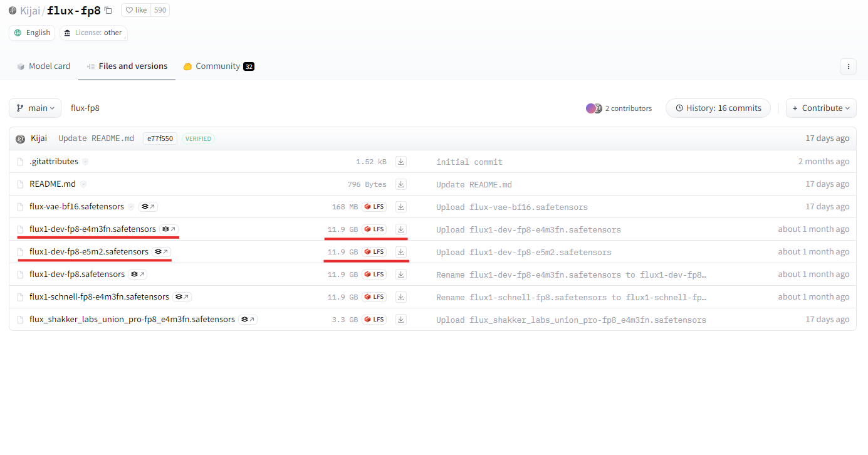The height and width of the screenshot is (455, 868).
Task: Open the License: other tag
Action: tap(93, 33)
